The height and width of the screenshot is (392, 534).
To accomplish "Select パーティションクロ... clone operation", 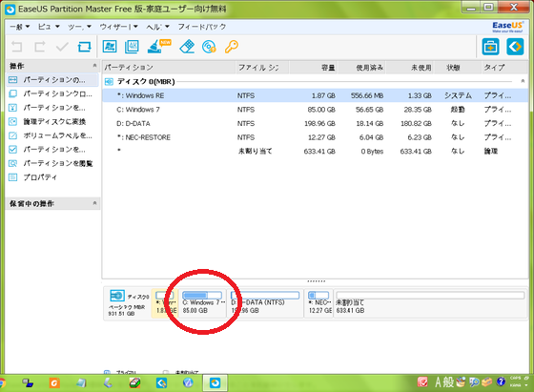I will pyautogui.click(x=52, y=93).
